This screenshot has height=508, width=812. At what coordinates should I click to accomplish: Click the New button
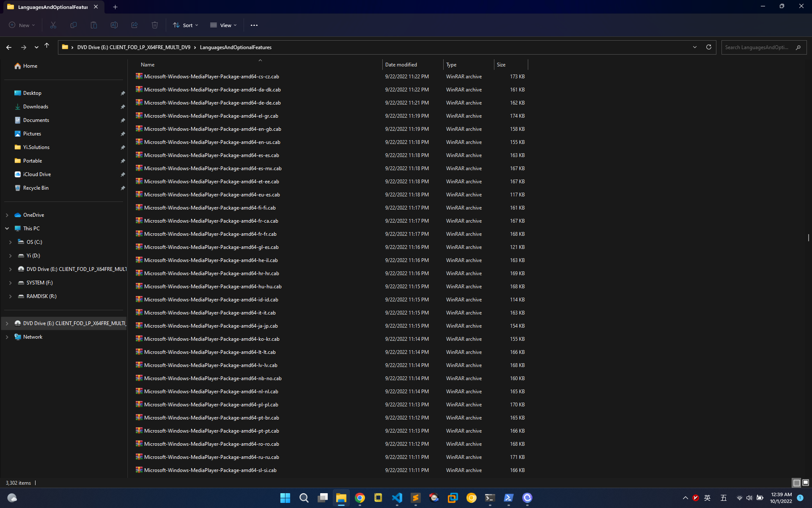pos(22,25)
